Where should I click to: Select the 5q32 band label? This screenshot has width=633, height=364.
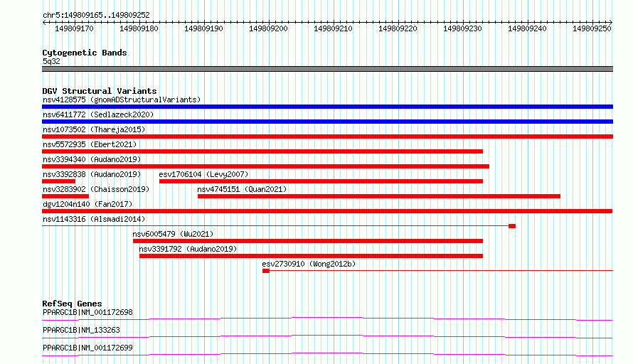[x=51, y=61]
